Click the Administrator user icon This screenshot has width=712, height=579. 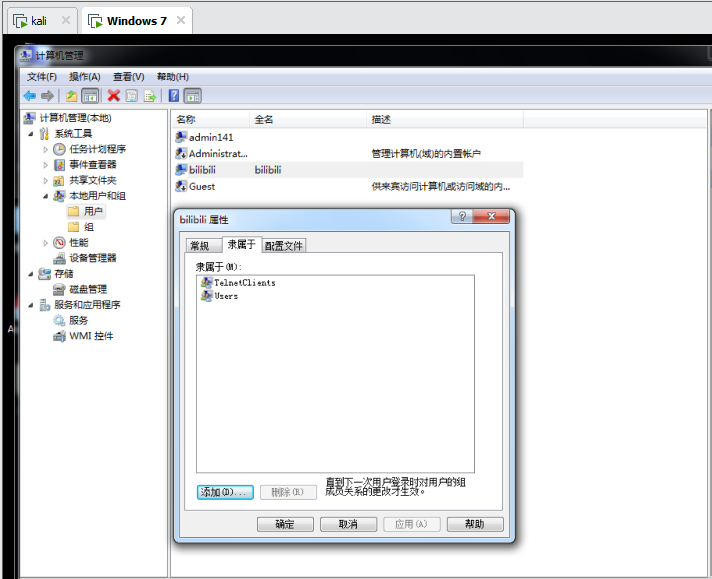coord(181,153)
